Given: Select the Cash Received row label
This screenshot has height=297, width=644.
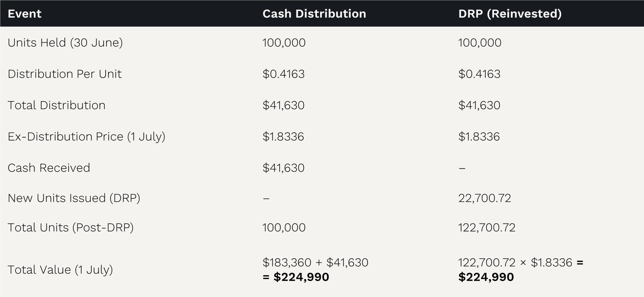Looking at the screenshot, I should click(x=49, y=168).
